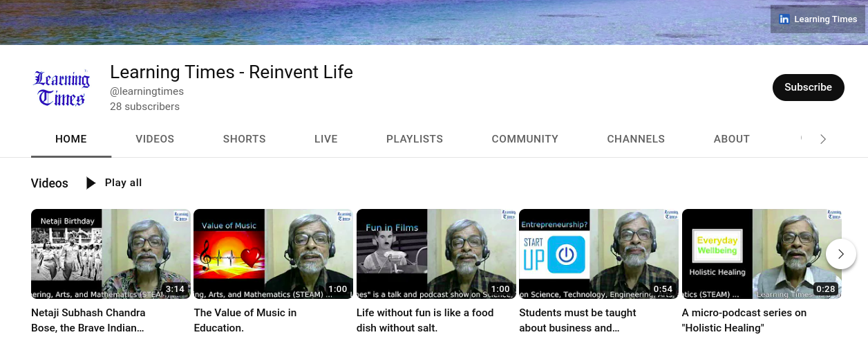Open the CHANNELS tab
This screenshot has height=337, width=868.
(x=636, y=139)
